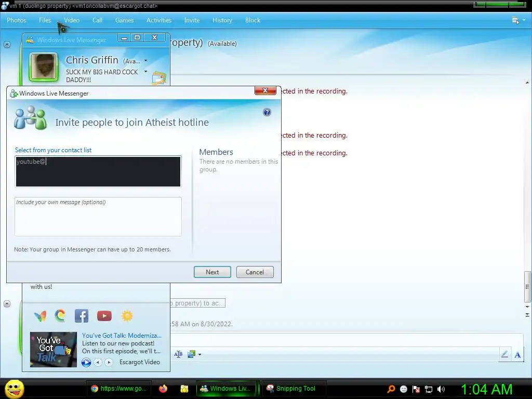Open You've Got Talk: Moderniza... link
The height and width of the screenshot is (399, 532).
tap(122, 335)
